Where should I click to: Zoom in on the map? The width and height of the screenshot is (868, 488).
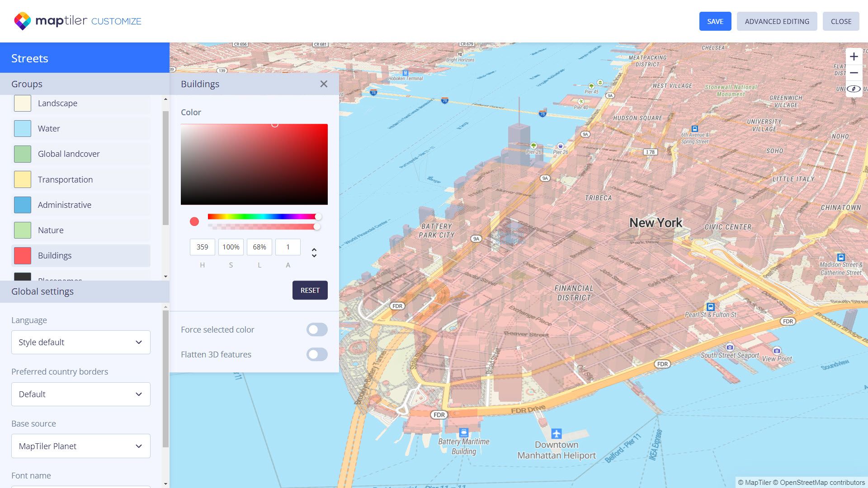[854, 56]
